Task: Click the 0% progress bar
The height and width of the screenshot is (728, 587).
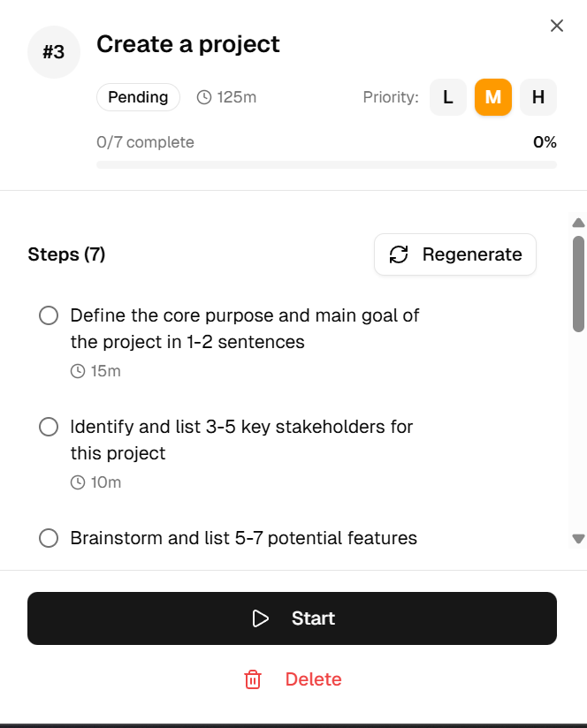Action: coord(326,163)
